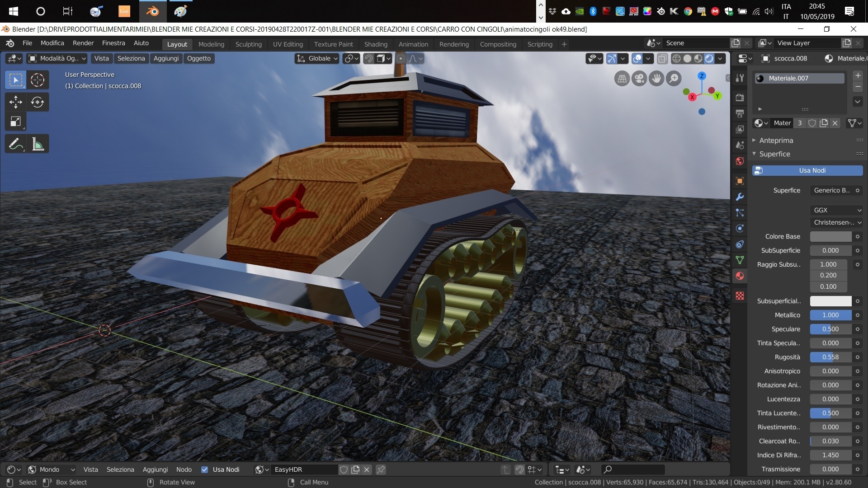Click the blue Usa Nodi button
Image resolution: width=868 pixels, height=488 pixels.
pos(807,170)
